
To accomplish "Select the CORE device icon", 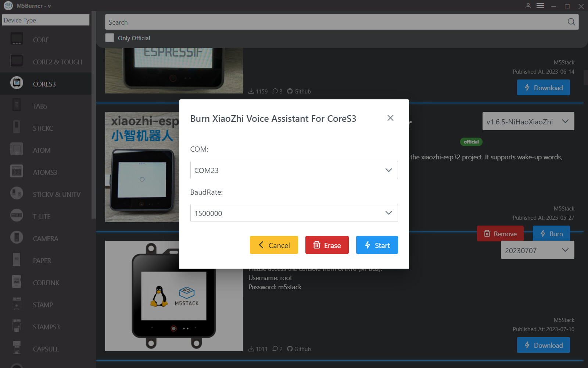I will (x=17, y=39).
